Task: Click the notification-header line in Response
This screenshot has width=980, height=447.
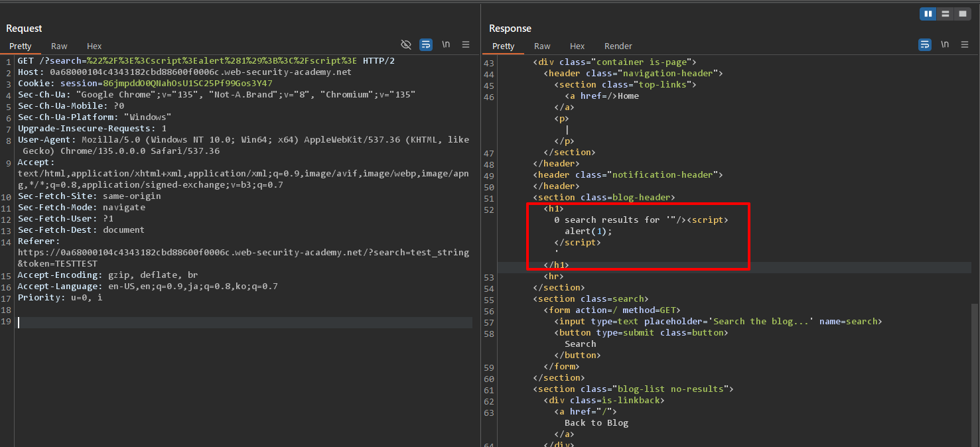Action: tap(628, 175)
